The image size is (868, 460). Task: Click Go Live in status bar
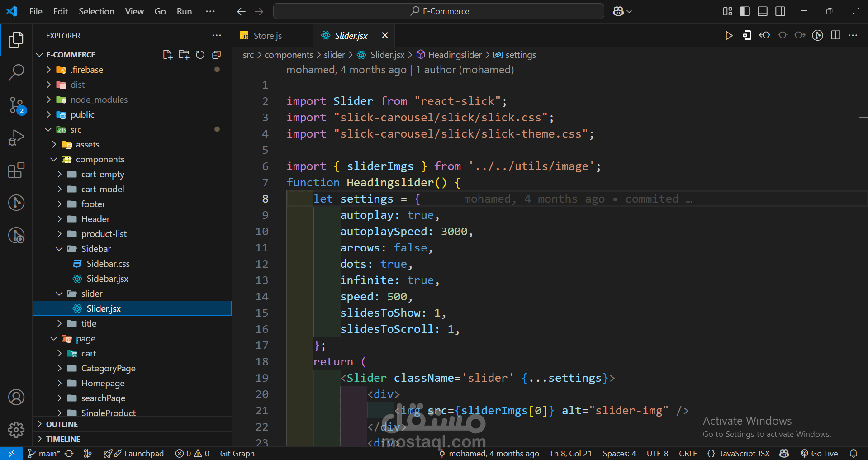819,453
